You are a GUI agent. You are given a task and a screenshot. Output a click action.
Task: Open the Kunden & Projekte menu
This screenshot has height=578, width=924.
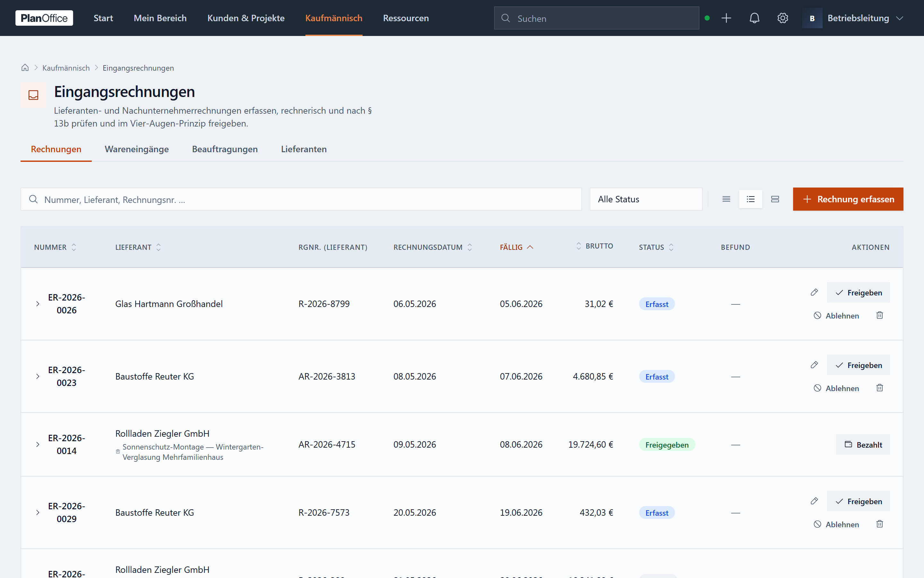tap(246, 18)
